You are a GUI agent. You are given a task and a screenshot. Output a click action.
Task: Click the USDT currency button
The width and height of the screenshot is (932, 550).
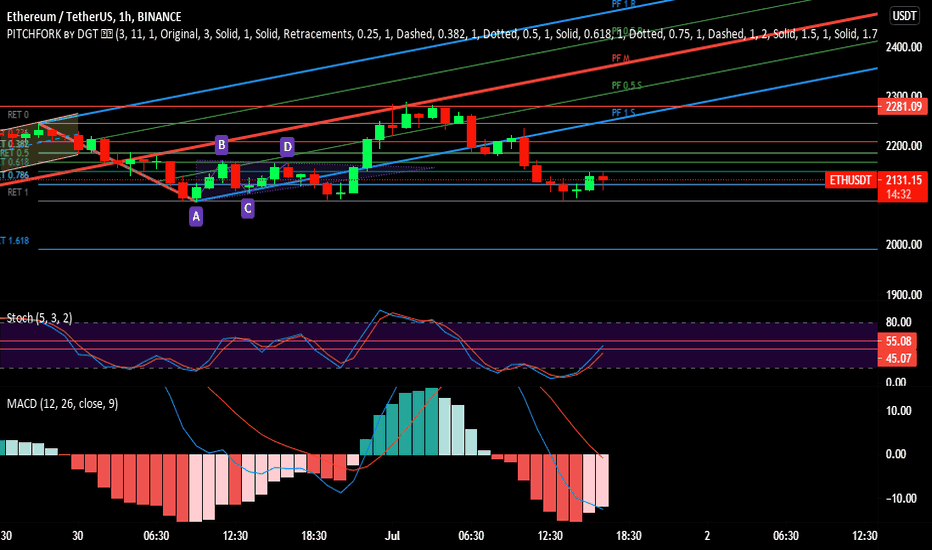pos(905,16)
